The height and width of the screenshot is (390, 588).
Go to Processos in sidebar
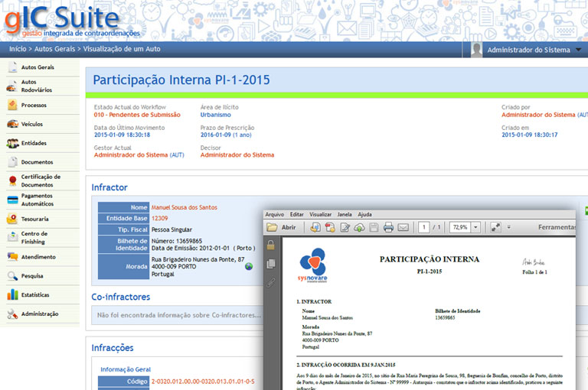[x=34, y=105]
